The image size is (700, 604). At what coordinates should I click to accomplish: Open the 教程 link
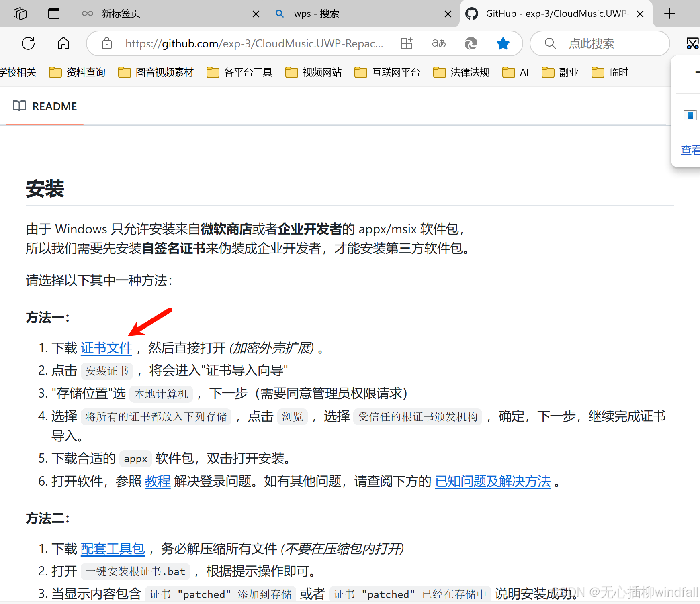tap(158, 481)
